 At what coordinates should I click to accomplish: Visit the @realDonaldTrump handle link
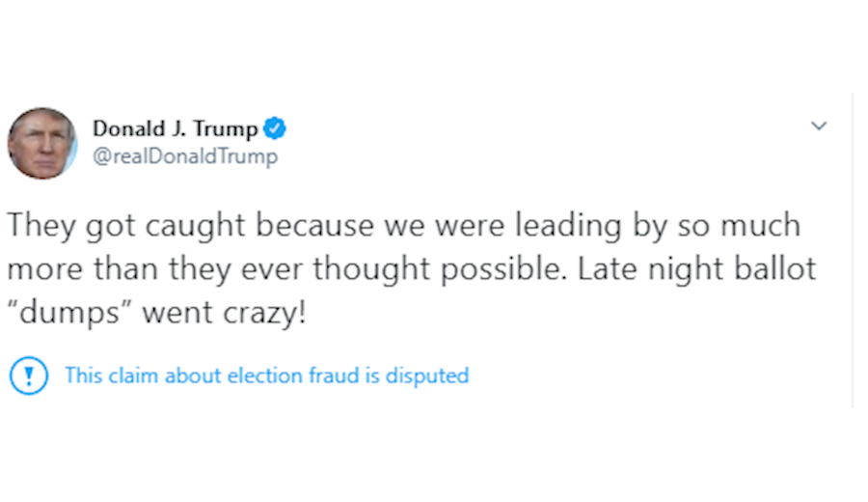coord(185,156)
